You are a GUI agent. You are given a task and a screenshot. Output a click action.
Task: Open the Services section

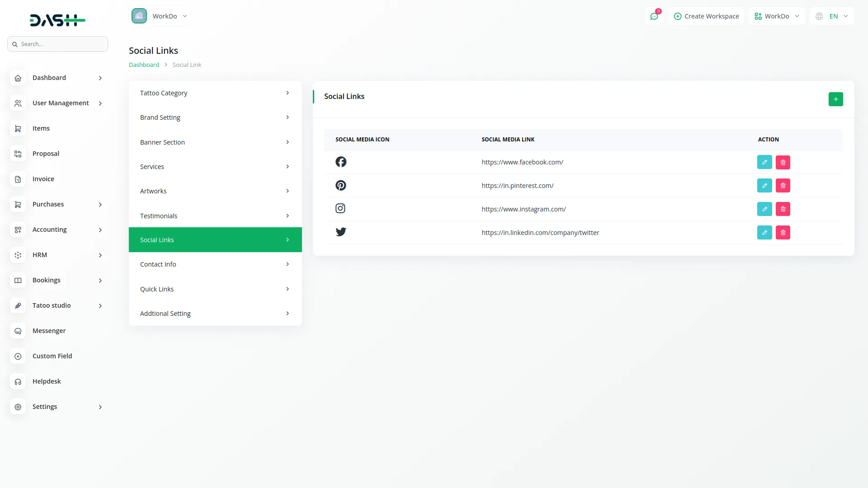coord(215,166)
